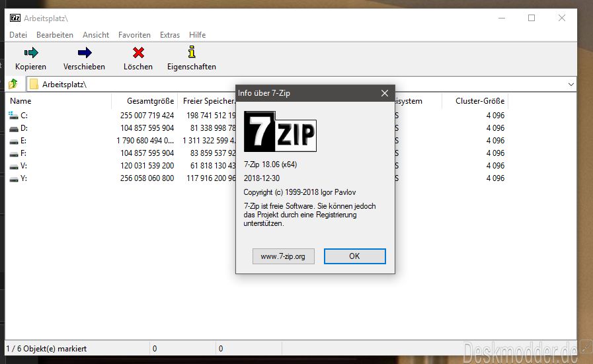The width and height of the screenshot is (593, 364).
Task: Close the Info über 7-Zip dialog
Action: pyautogui.click(x=385, y=93)
